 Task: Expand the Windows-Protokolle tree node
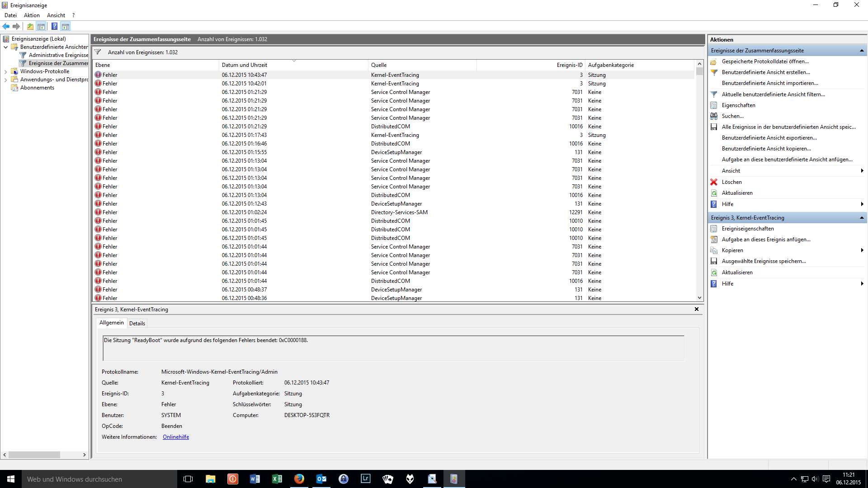(x=5, y=71)
